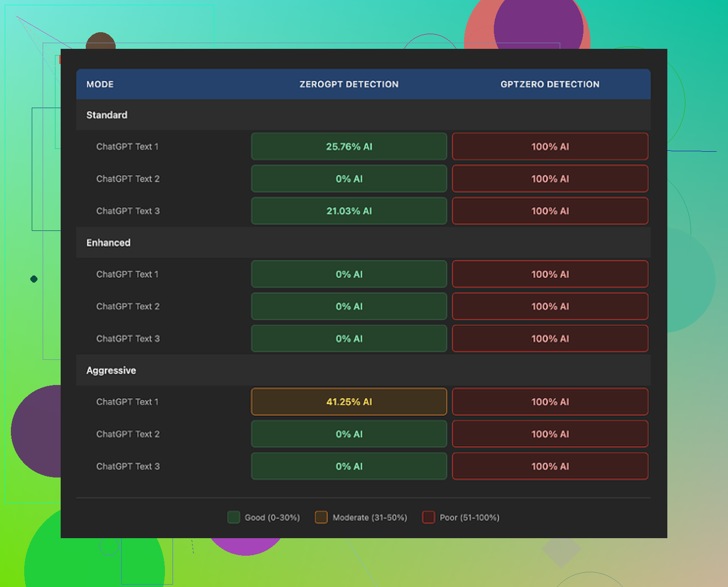728x587 pixels.
Task: Click Standard ChatGPT Text 2 ZeroGPT 0% cell
Action: (349, 179)
